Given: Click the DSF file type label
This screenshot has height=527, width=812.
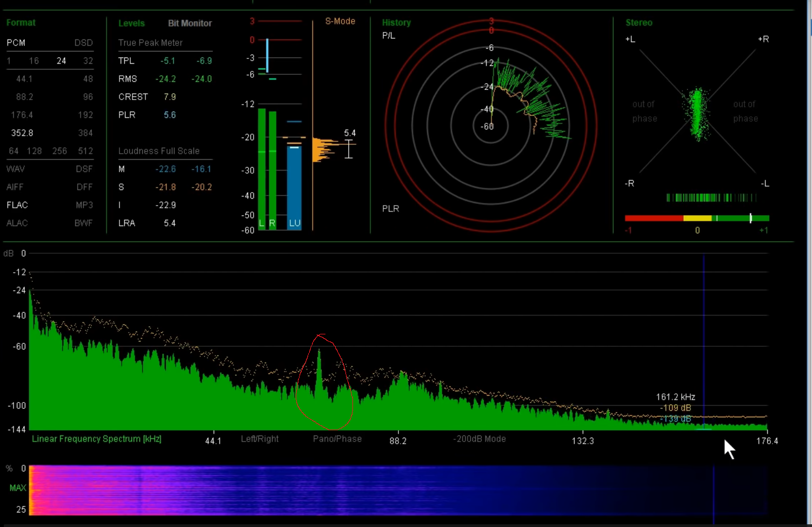Looking at the screenshot, I should 84,169.
